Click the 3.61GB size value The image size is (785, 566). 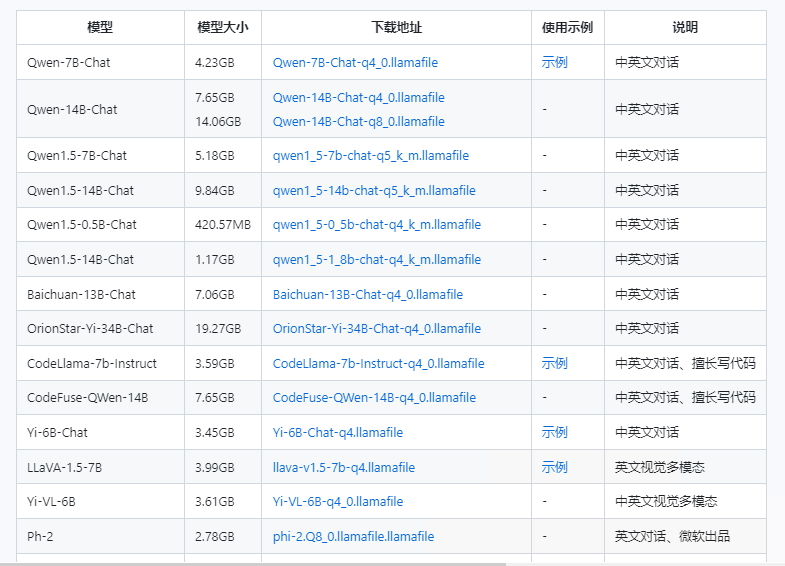tap(215, 502)
